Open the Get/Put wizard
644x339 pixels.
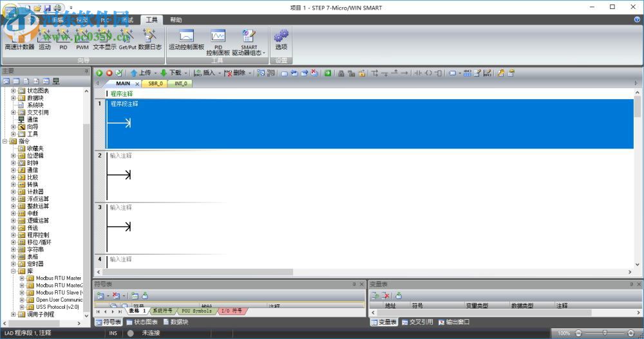(128, 40)
